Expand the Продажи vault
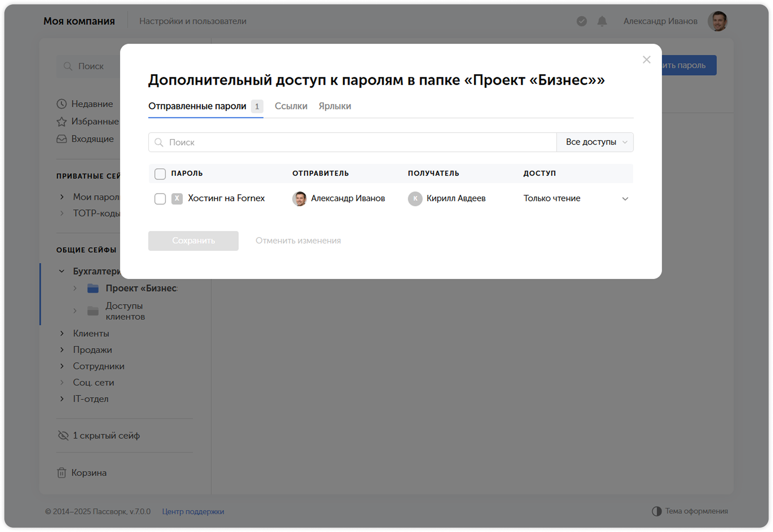This screenshot has width=773, height=532. point(62,349)
